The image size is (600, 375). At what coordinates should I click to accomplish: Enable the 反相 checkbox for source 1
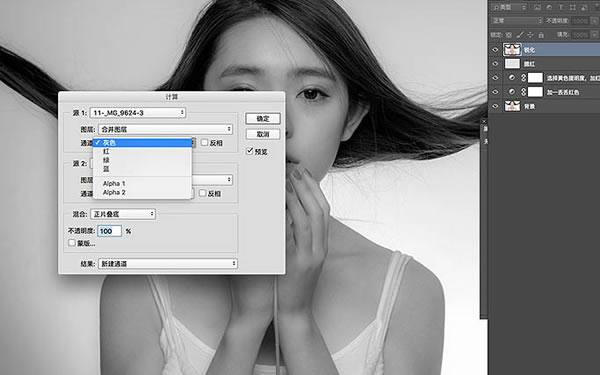click(x=205, y=143)
